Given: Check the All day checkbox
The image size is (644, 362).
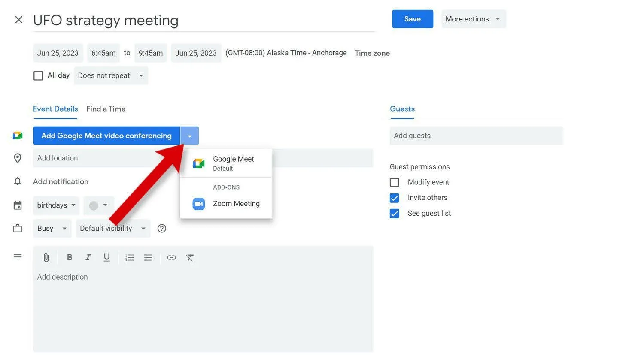Looking at the screenshot, I should pyautogui.click(x=38, y=76).
